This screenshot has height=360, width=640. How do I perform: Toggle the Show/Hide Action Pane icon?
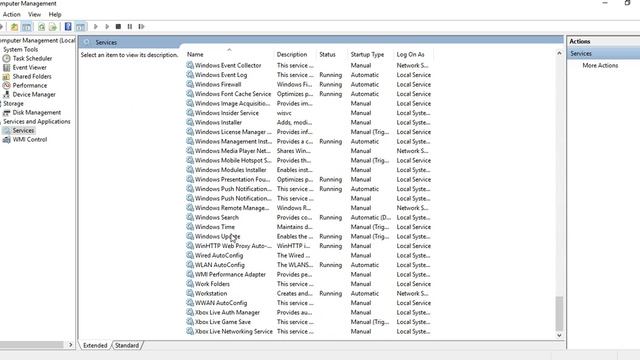point(80,27)
